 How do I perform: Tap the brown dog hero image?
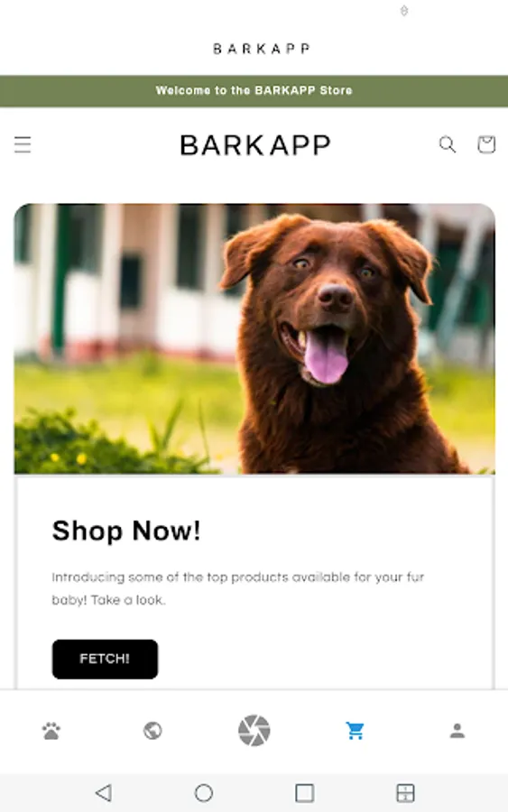pyautogui.click(x=254, y=338)
